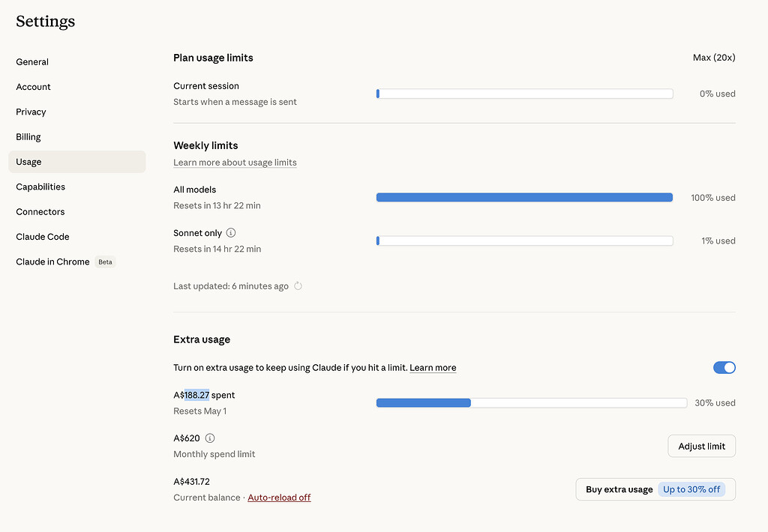This screenshot has width=768, height=532.
Task: Click the Adjust limit button
Action: click(x=701, y=446)
